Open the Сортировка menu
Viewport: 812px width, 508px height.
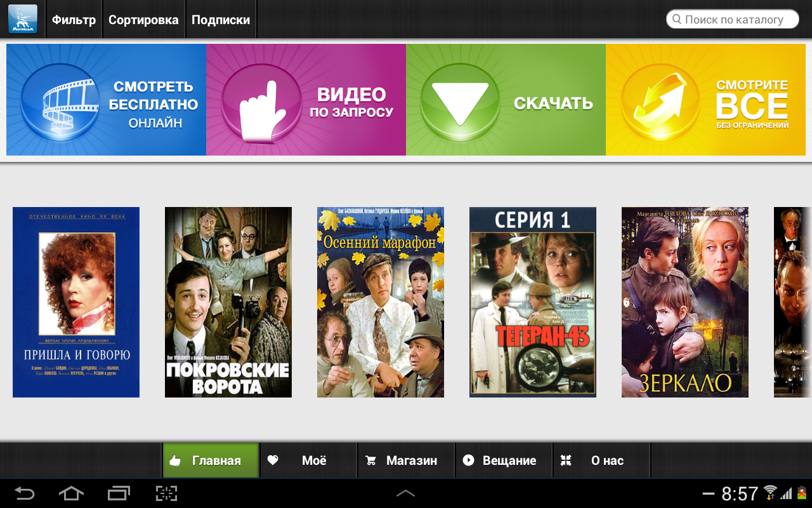click(143, 20)
